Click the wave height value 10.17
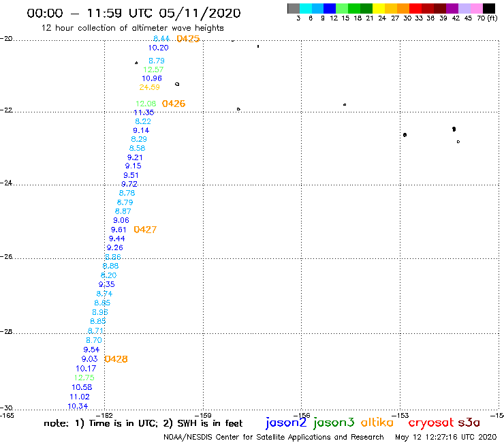The width and height of the screenshot is (504, 443). point(86,368)
